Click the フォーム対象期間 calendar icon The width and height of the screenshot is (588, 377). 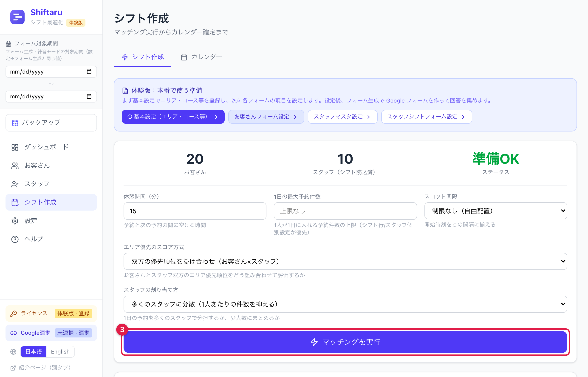(8, 44)
